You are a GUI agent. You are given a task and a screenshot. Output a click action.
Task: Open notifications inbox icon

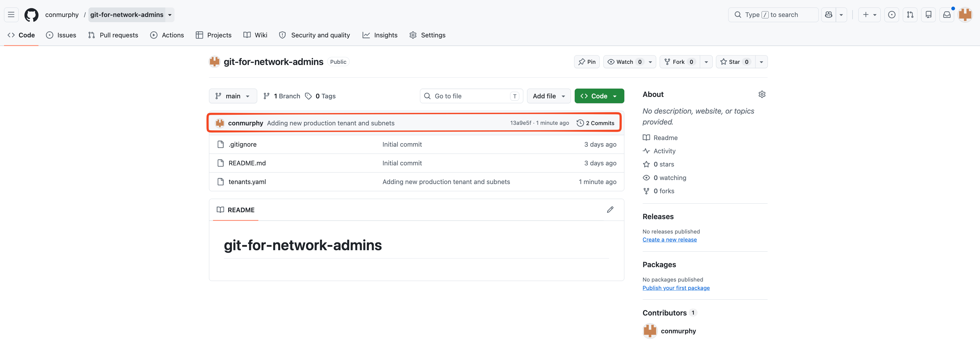click(x=946, y=15)
